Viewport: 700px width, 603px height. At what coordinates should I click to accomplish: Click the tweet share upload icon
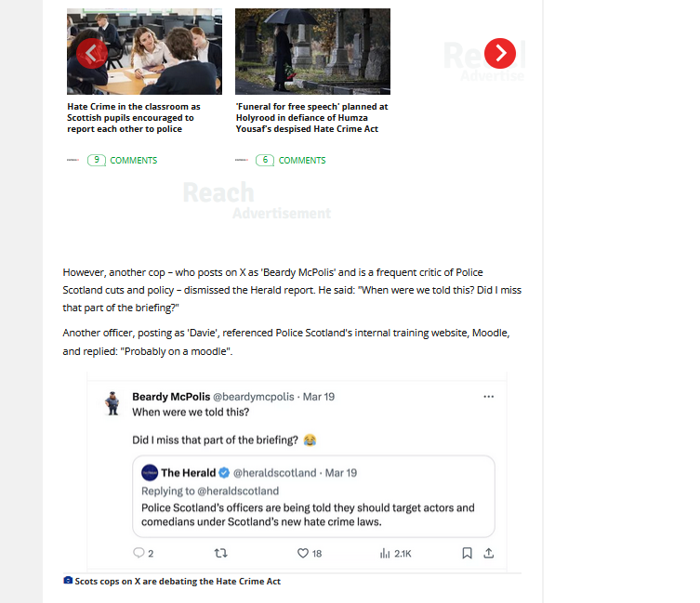(489, 554)
